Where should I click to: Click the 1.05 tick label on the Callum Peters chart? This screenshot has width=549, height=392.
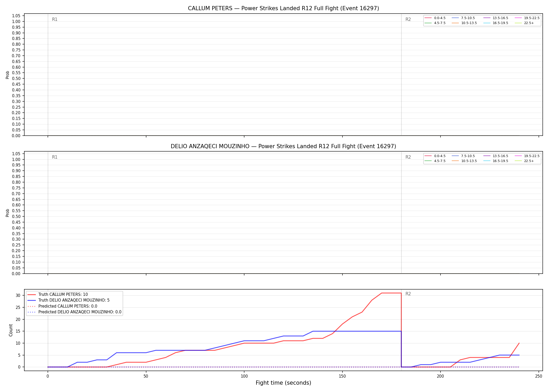tap(16, 16)
